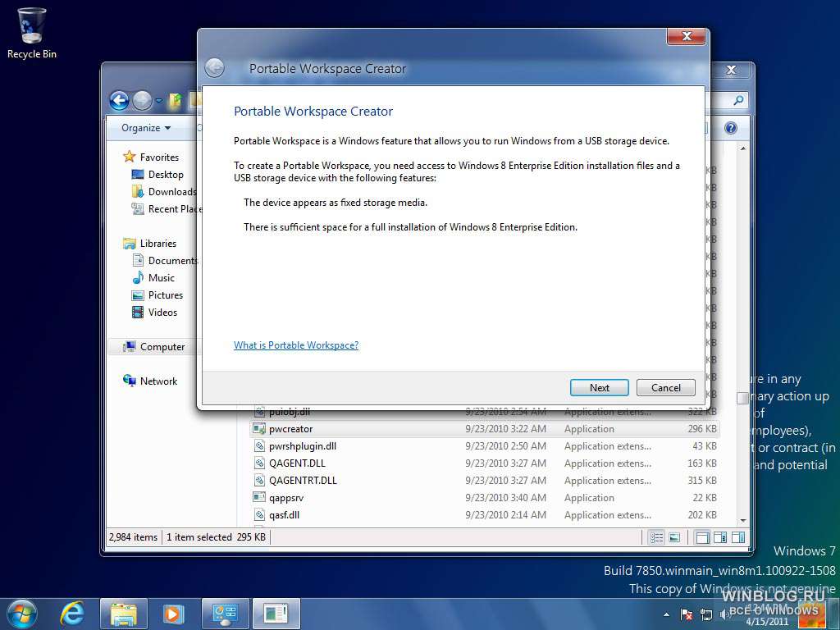Open the Music library
The height and width of the screenshot is (630, 840).
click(x=162, y=277)
